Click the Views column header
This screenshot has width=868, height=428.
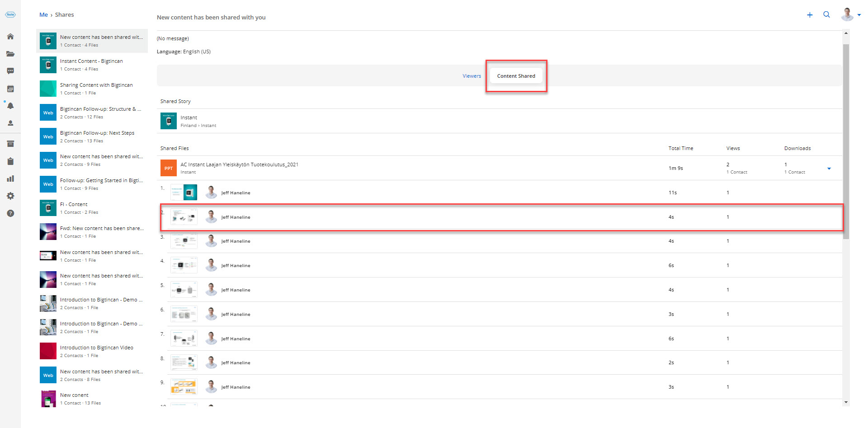(x=733, y=148)
